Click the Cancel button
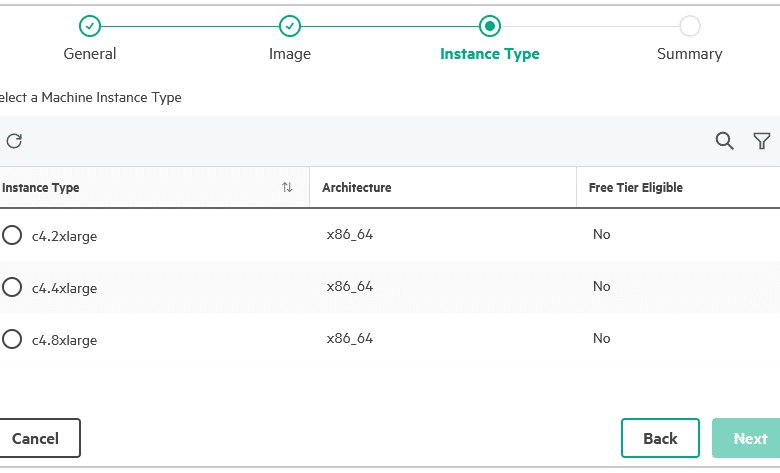The width and height of the screenshot is (780, 473). pos(36,438)
